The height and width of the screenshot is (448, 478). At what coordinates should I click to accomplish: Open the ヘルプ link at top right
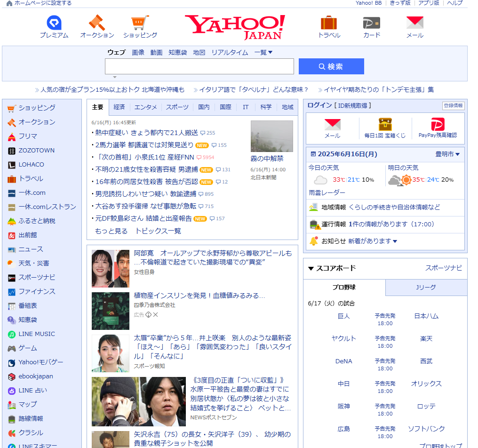(455, 3)
